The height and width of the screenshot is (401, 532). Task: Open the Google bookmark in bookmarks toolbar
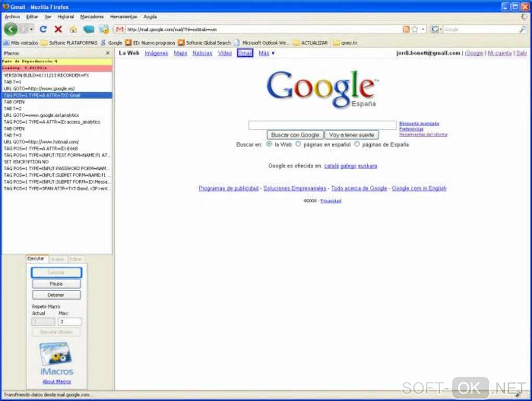point(112,43)
